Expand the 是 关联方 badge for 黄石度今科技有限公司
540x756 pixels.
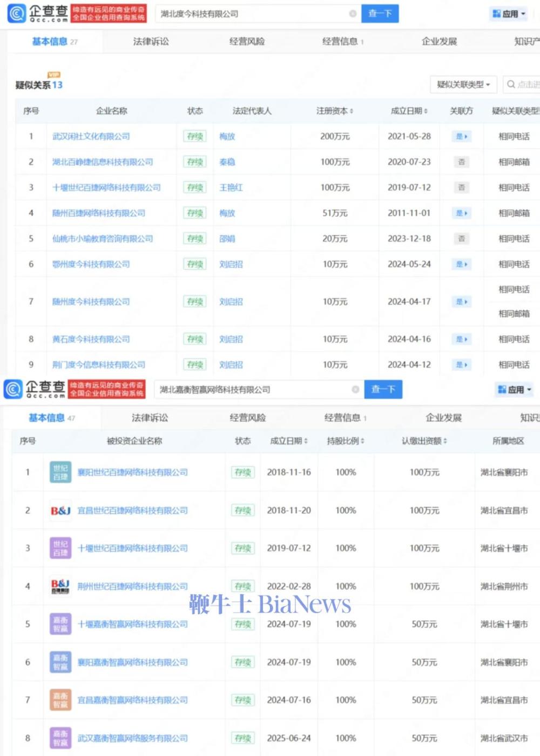point(461,339)
